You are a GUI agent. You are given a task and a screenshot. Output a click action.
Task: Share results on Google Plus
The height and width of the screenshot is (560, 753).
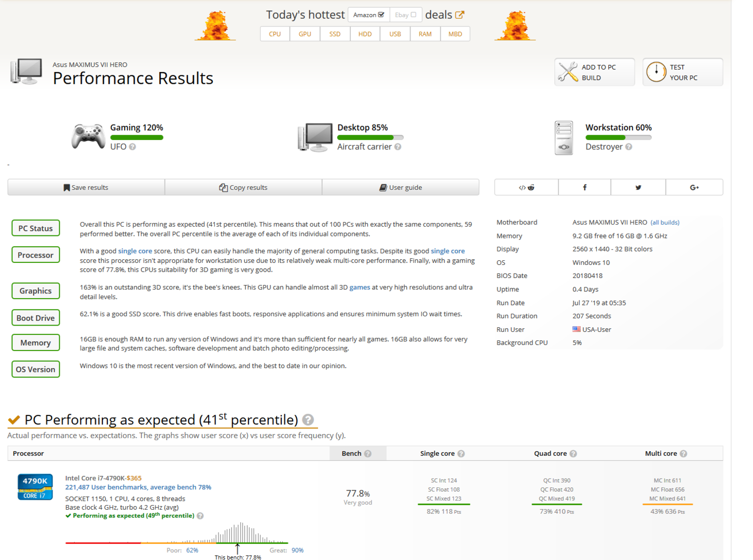coord(694,187)
